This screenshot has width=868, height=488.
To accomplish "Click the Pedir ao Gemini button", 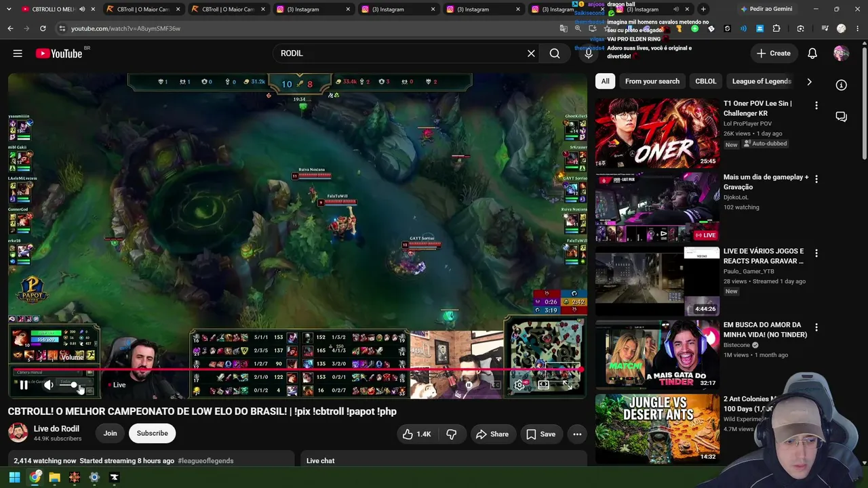I will pyautogui.click(x=770, y=9).
